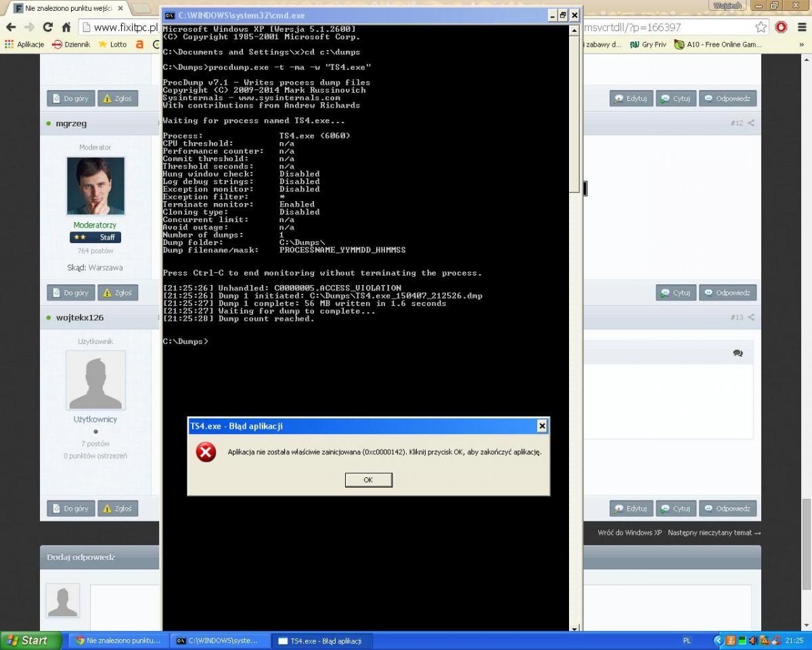Click the cmd.exe title bar icon
This screenshot has width=812, height=650.
tap(170, 15)
